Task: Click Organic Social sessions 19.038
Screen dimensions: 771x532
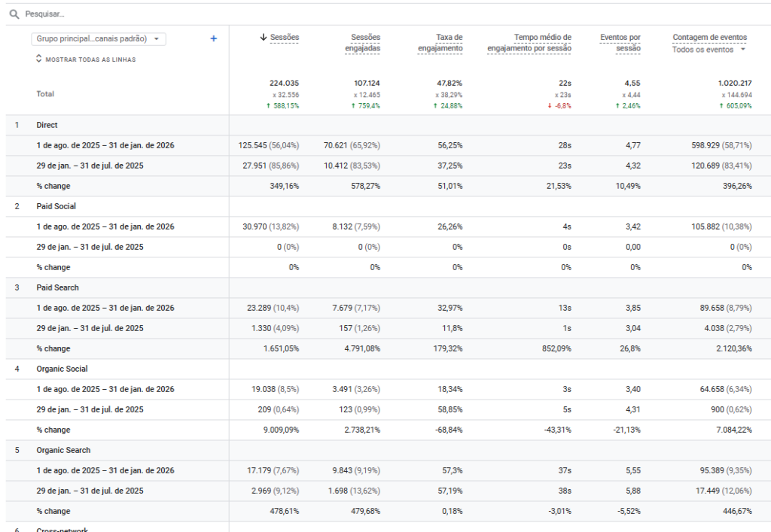Action: click(x=263, y=390)
